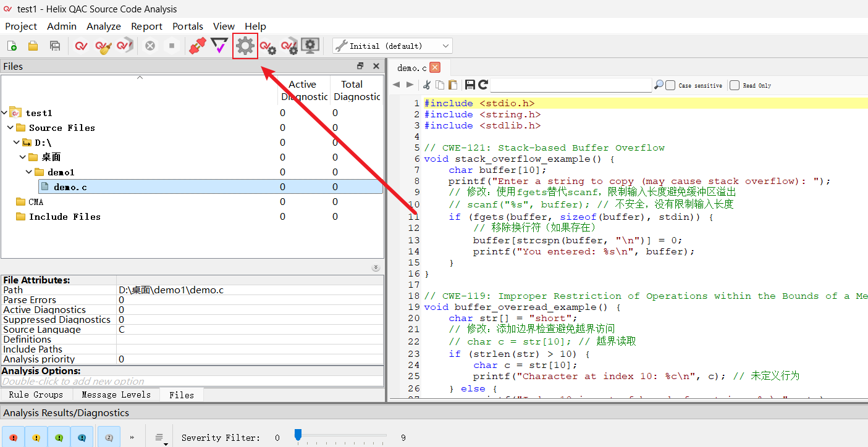Undock the Files panel with float button
Image resolution: width=868 pixels, height=447 pixels.
[x=360, y=66]
